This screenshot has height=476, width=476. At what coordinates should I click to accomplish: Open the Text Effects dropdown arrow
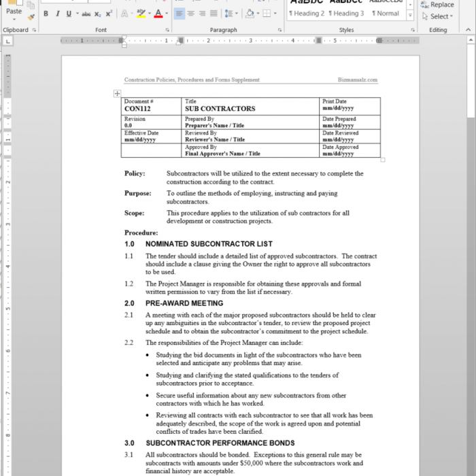(132, 14)
